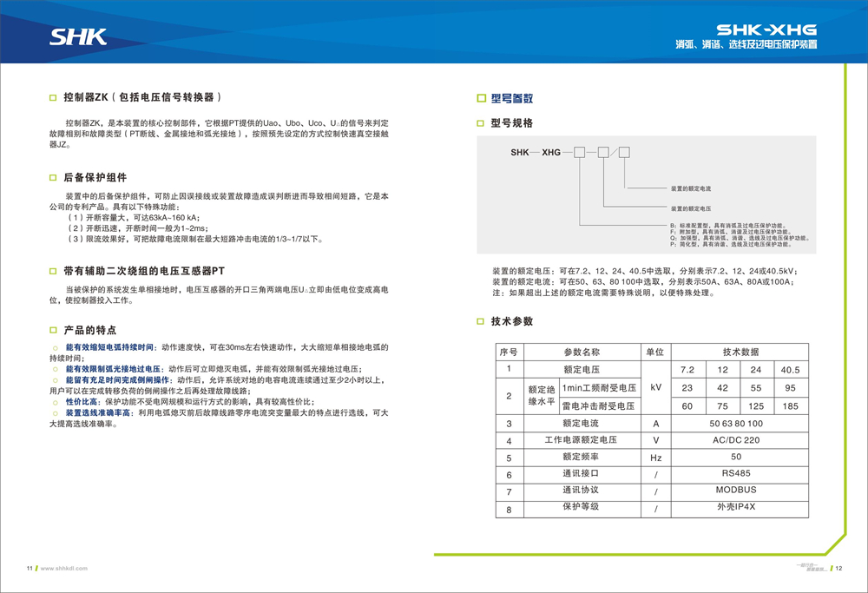Click the cell 1min工频耐受电压

(599, 388)
